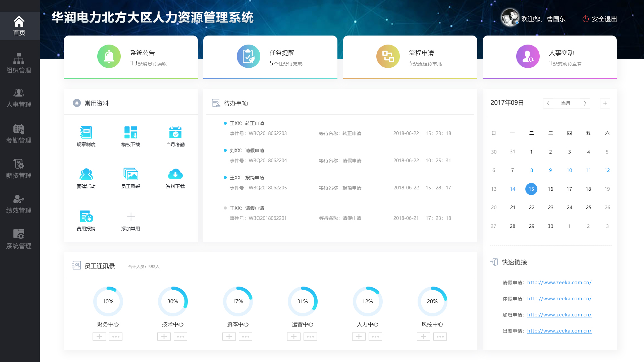Screen dimensions: 644x362
Task: Click plus button under 风控中心
Action: [424, 337]
